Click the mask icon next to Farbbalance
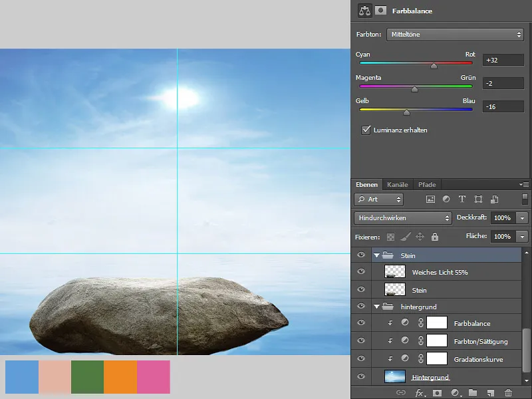The width and height of the screenshot is (532, 399). coord(380,10)
